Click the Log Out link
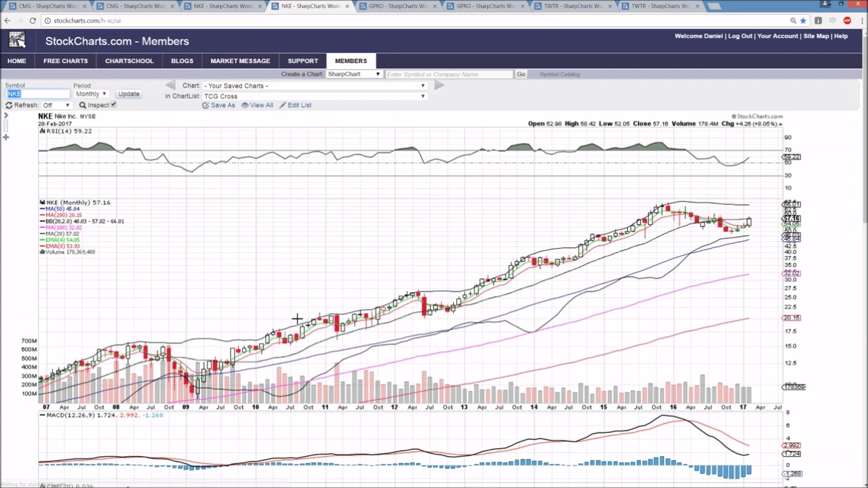868x488 pixels. [x=740, y=36]
